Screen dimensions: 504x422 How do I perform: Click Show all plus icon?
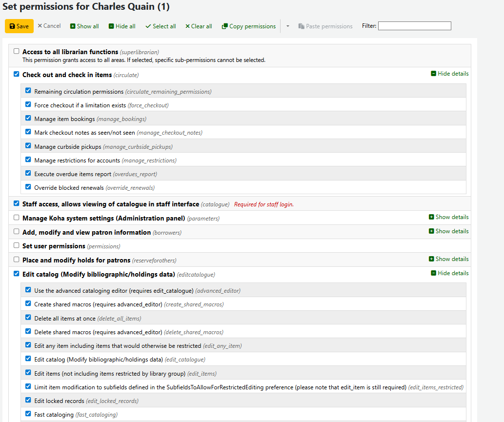[84, 26]
